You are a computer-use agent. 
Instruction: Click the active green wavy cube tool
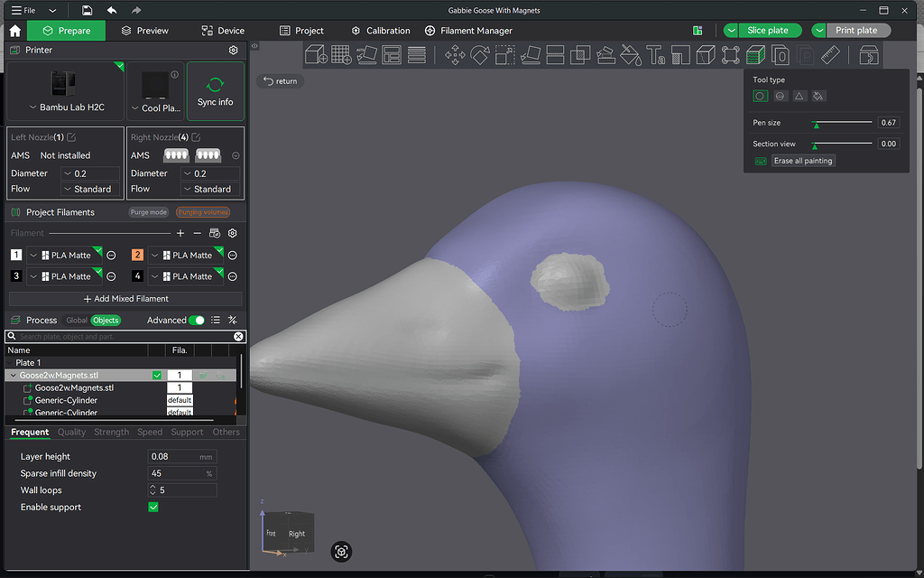pos(755,55)
